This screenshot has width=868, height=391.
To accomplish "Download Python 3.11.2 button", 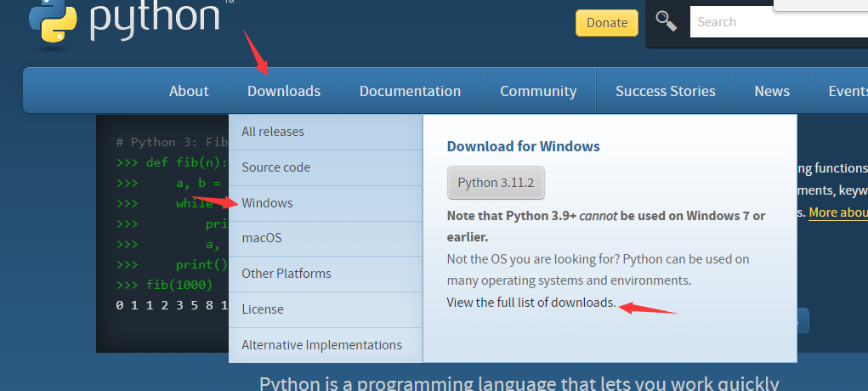I will tap(496, 183).
